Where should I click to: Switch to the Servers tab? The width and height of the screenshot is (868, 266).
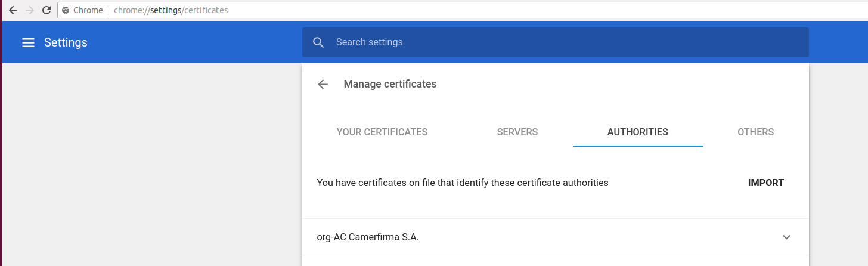pos(517,132)
